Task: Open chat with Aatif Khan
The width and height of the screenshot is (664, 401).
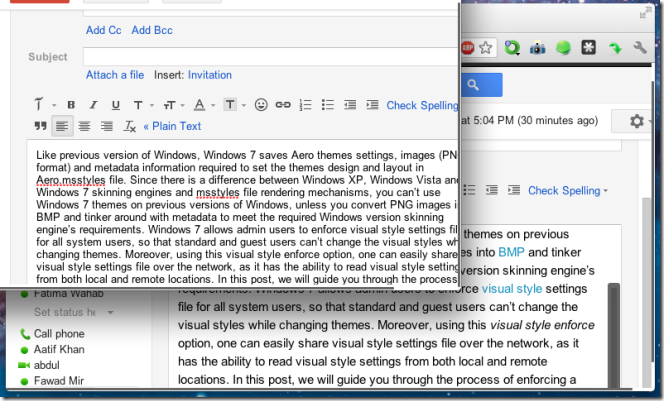Action: click(x=59, y=349)
